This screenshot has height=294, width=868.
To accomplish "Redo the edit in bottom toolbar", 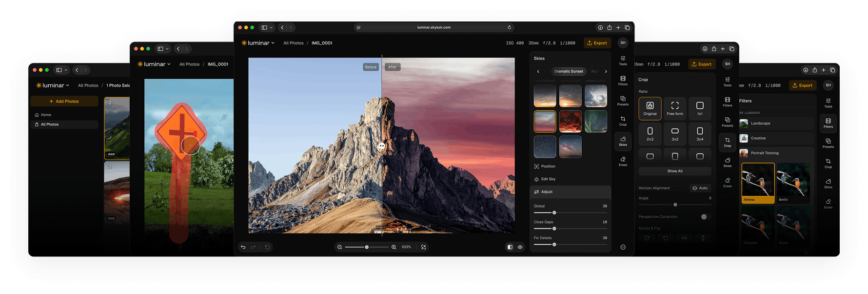I will click(x=253, y=247).
